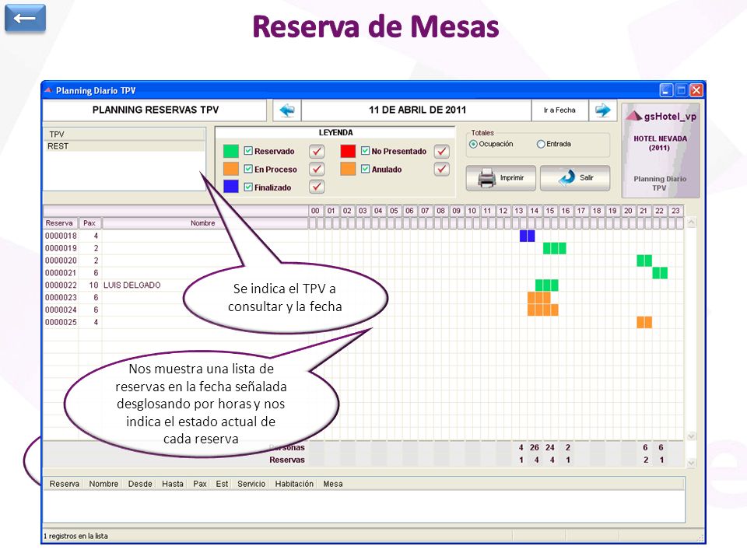747x560 pixels.
Task: Click the green block for reservation 0000021
Action: coord(660,273)
